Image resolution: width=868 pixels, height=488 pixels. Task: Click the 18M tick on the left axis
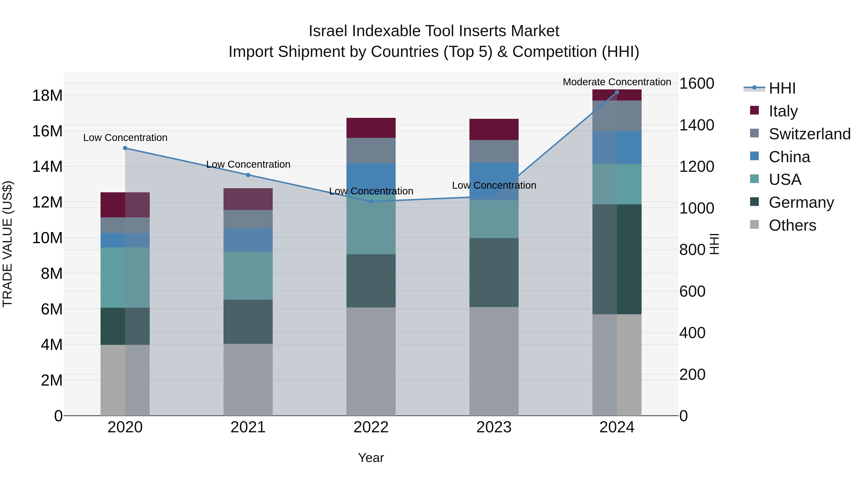pos(47,95)
